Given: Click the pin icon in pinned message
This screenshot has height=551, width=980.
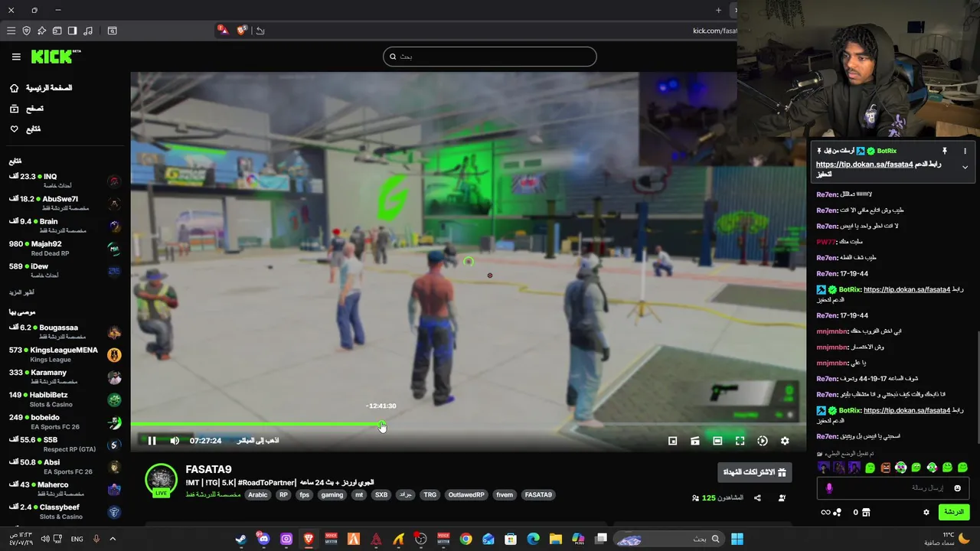Looking at the screenshot, I should [x=945, y=152].
